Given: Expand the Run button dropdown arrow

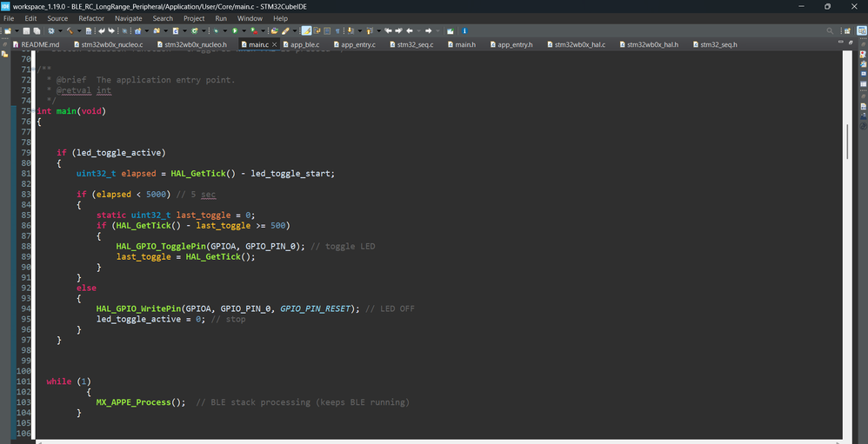Looking at the screenshot, I should tap(244, 30).
